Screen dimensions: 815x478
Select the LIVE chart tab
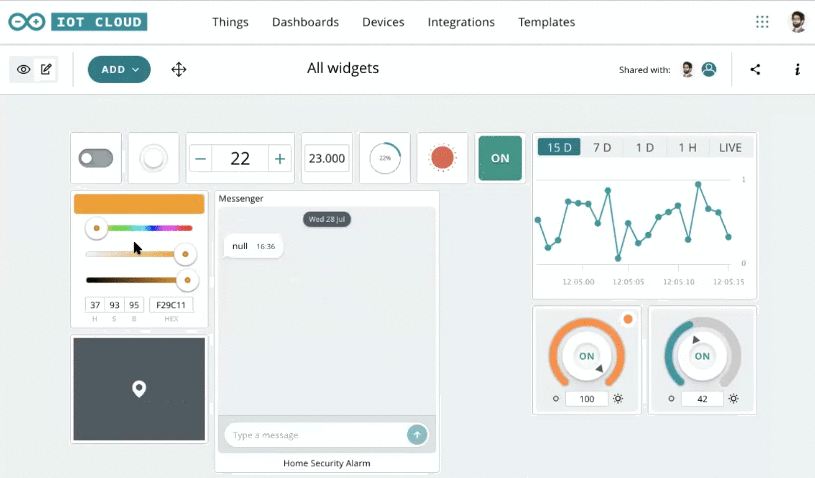coord(730,148)
